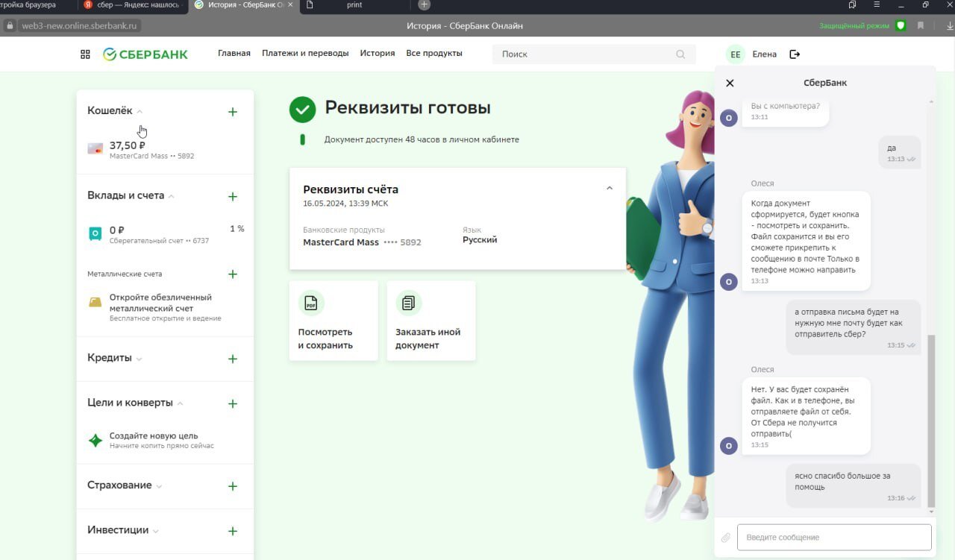The image size is (955, 560).
Task: Expand the Инвестиции section
Action: point(156,531)
